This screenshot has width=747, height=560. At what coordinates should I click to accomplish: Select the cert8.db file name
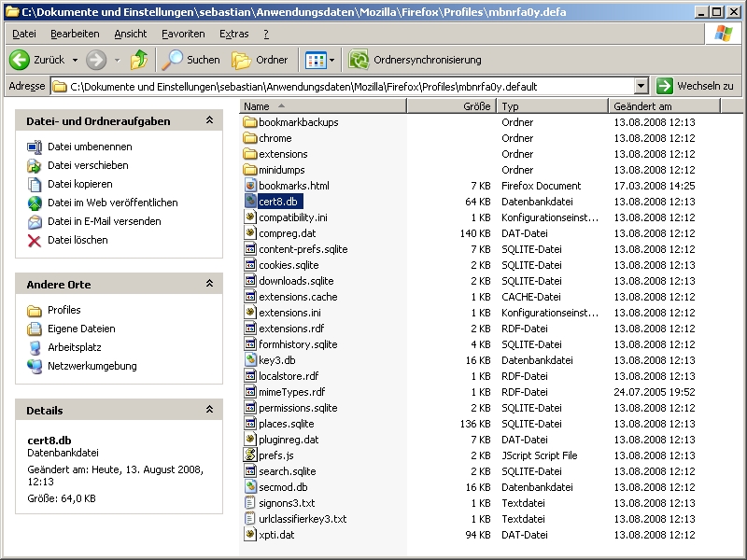point(278,202)
